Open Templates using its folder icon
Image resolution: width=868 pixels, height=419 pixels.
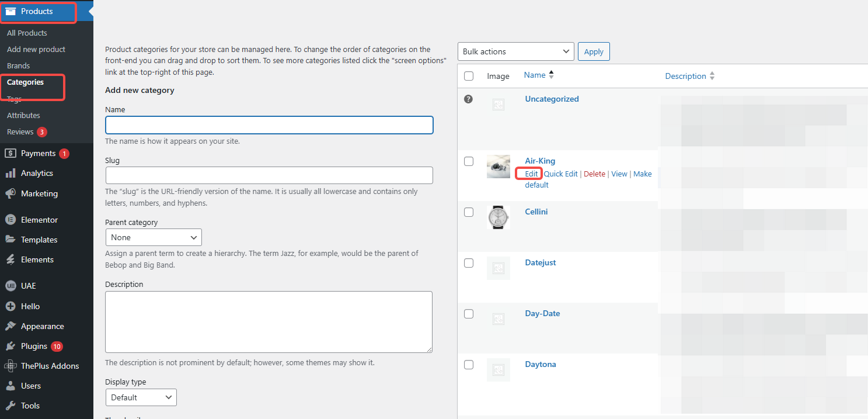click(11, 240)
